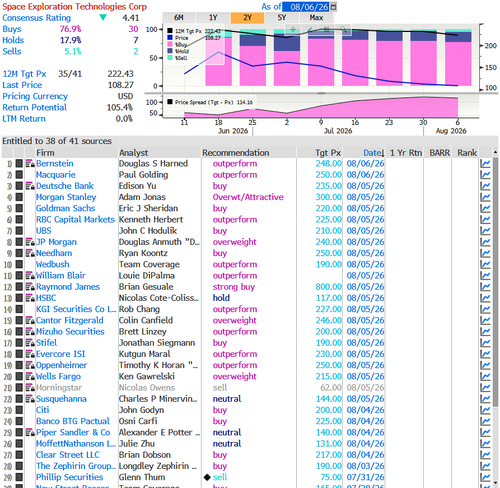The height and width of the screenshot is (488, 500).
Task: Select the 5Y chart range tab
Action: coord(282,18)
